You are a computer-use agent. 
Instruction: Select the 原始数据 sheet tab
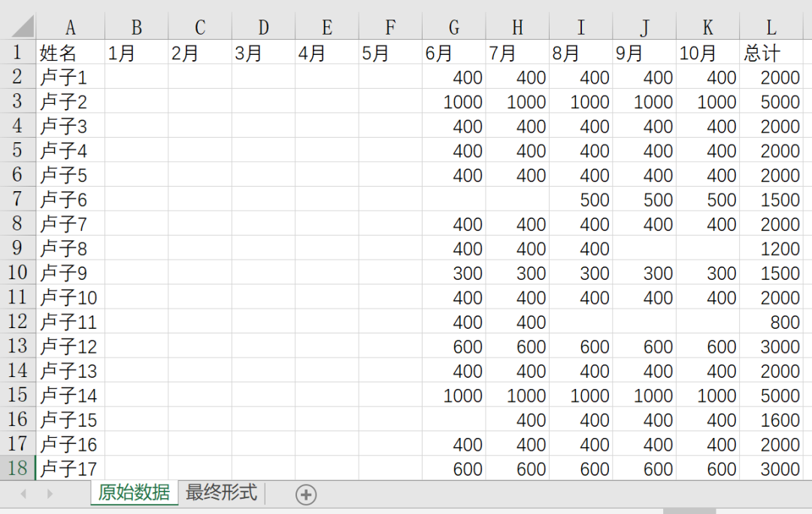133,494
